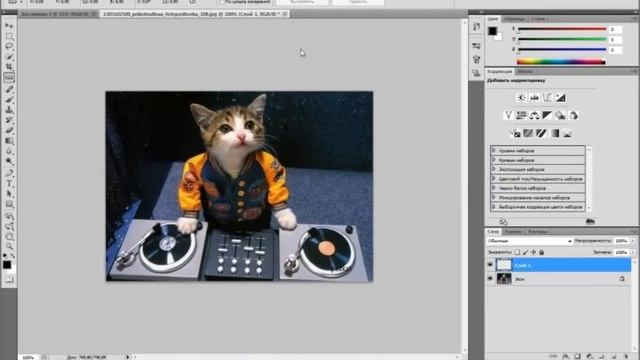
Task: Switch to the Каналы tab
Action: point(513,231)
